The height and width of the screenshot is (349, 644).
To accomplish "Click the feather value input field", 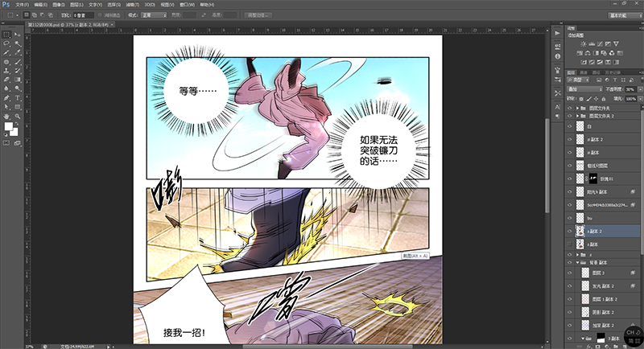I will coord(84,15).
